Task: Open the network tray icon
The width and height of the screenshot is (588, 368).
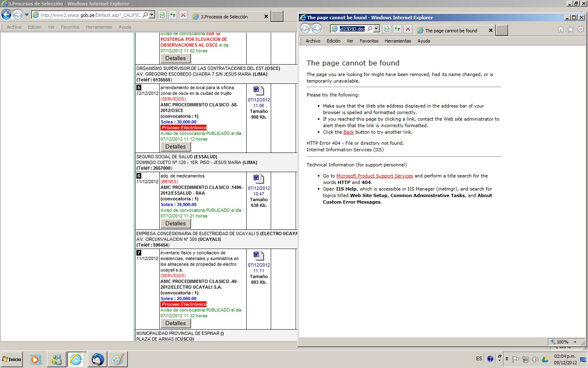Action: pos(525,359)
